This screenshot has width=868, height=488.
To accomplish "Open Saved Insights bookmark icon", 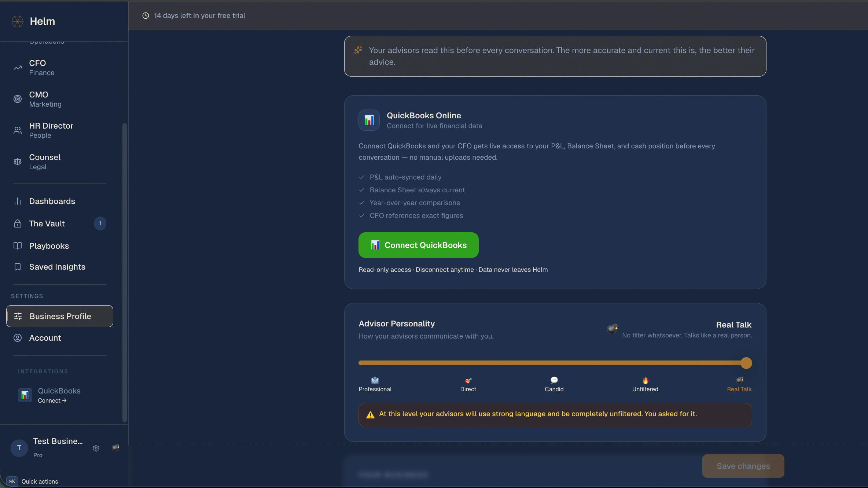I will point(18,267).
